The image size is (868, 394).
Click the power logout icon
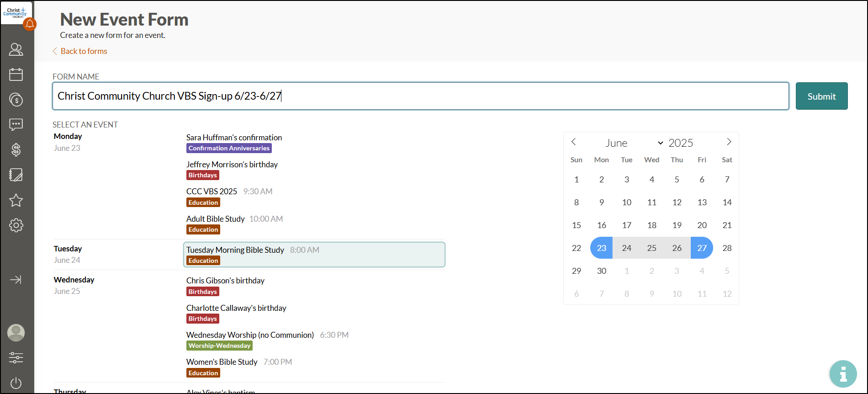tap(16, 383)
